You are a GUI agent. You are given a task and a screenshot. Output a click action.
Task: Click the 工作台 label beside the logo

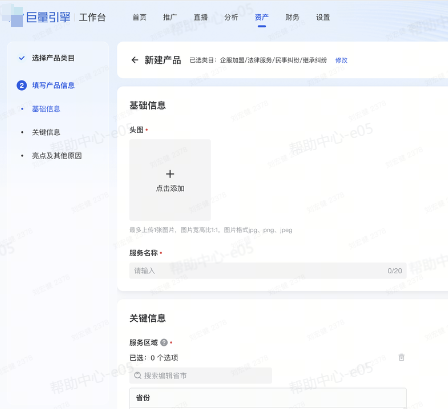(92, 17)
